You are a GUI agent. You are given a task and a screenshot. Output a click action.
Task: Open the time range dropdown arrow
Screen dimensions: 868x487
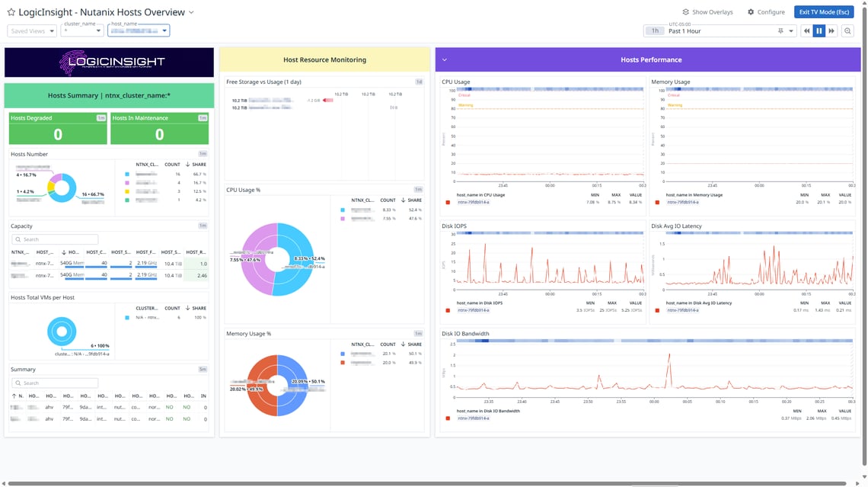click(x=791, y=31)
